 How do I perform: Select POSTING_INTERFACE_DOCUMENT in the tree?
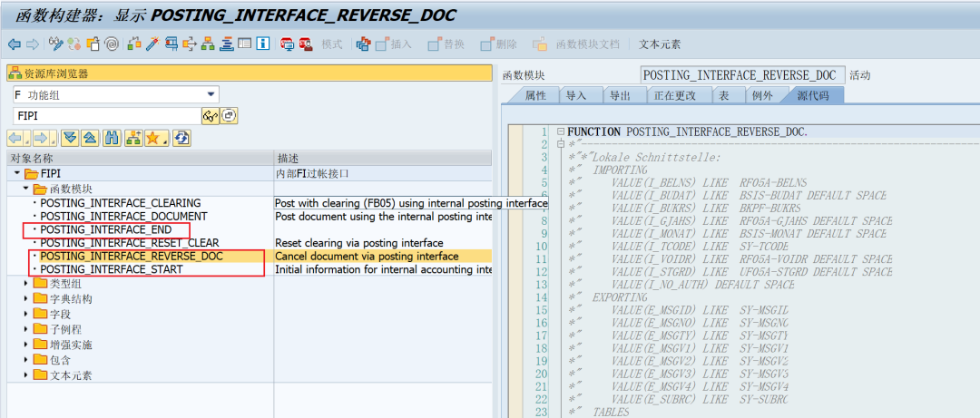[123, 216]
